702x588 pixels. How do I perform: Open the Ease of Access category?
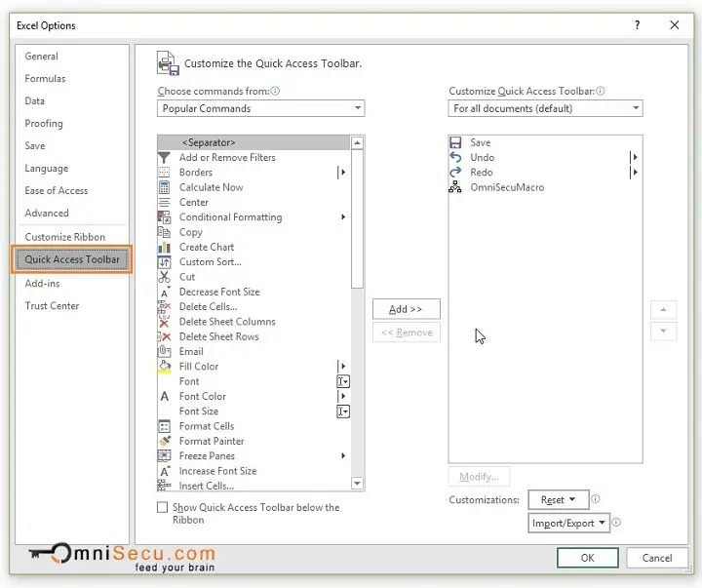pos(57,191)
